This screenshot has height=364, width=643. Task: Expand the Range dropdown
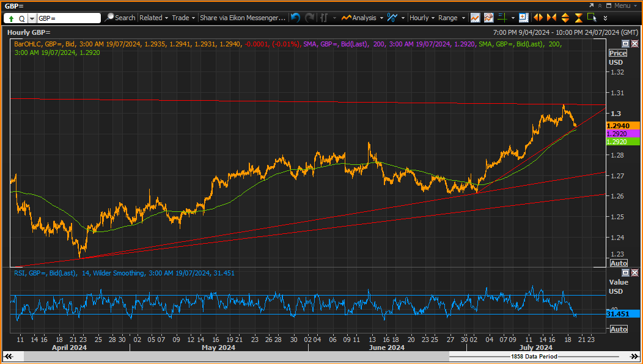[452, 18]
